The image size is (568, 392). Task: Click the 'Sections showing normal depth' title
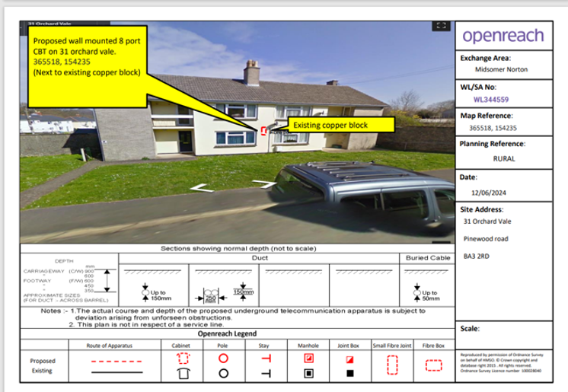click(238, 249)
